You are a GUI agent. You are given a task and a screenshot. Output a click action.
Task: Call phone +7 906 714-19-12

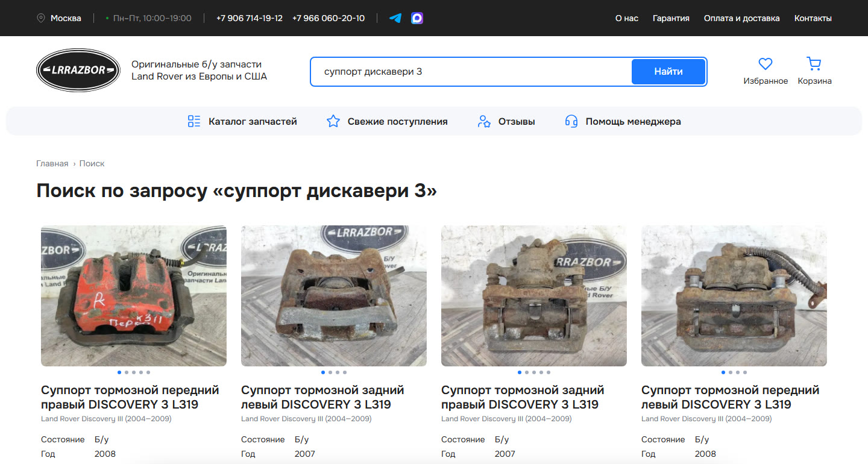250,18
